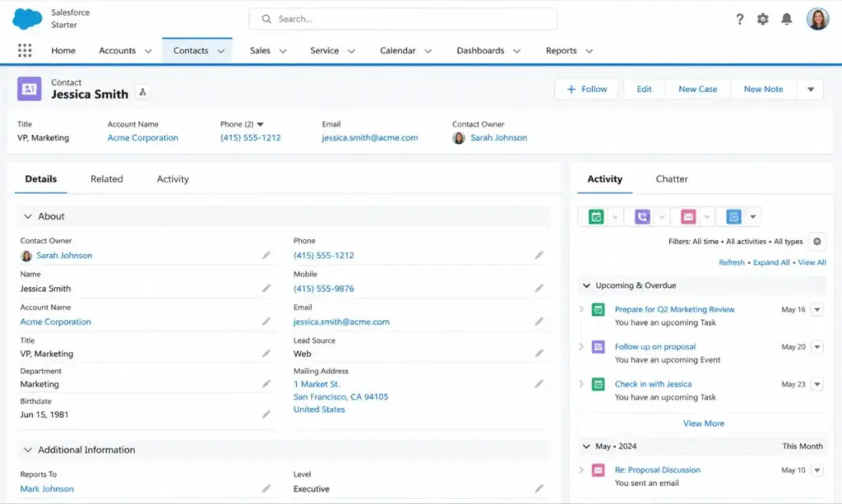This screenshot has width=842, height=504.
Task: Open actions menu for May 23 task
Action: click(817, 384)
